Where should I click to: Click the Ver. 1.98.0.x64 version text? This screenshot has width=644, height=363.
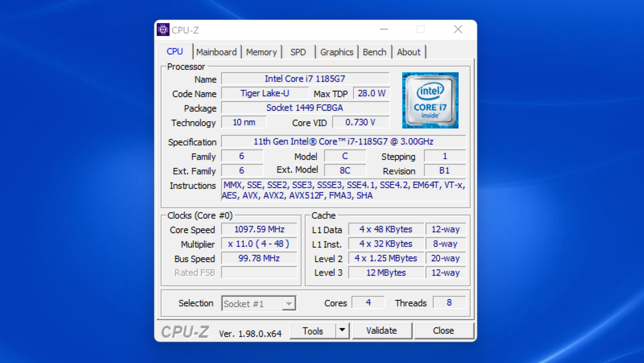(250, 334)
